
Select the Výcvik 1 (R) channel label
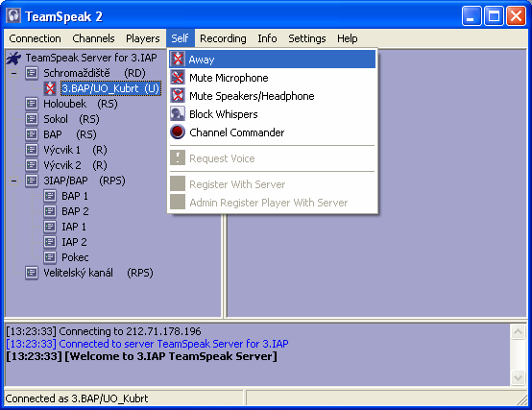pyautogui.click(x=75, y=150)
